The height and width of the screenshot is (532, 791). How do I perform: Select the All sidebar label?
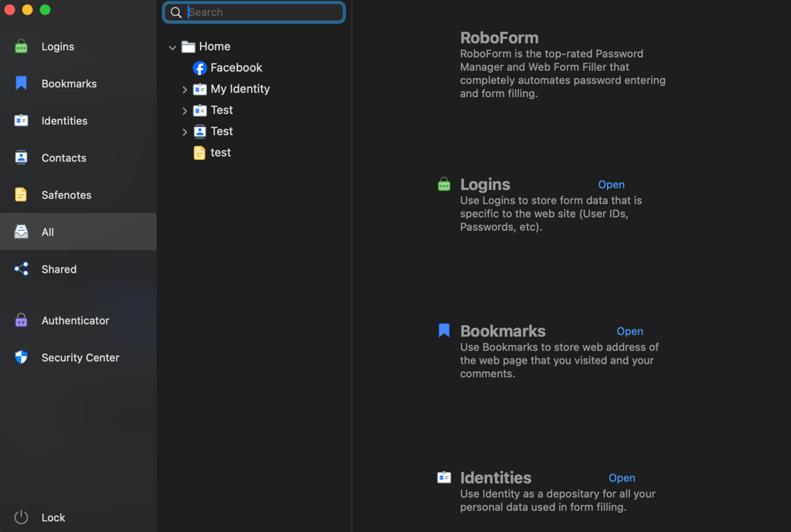(x=48, y=232)
